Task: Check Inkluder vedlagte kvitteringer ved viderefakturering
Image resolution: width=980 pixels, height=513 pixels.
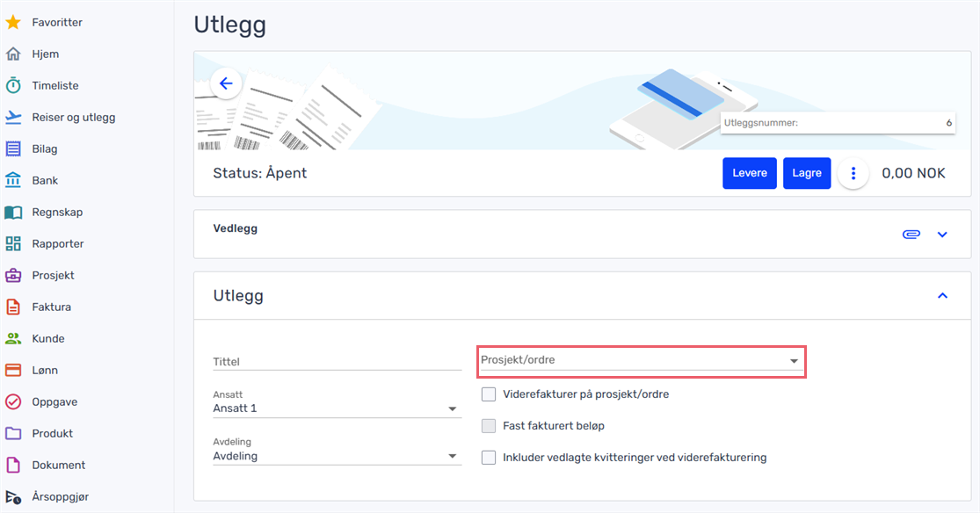Action: pos(489,458)
